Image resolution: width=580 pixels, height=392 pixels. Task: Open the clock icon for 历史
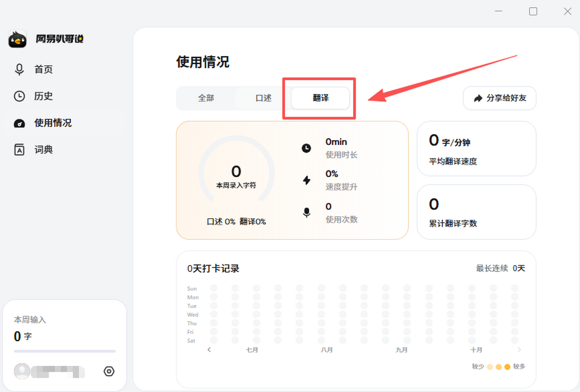coord(19,96)
